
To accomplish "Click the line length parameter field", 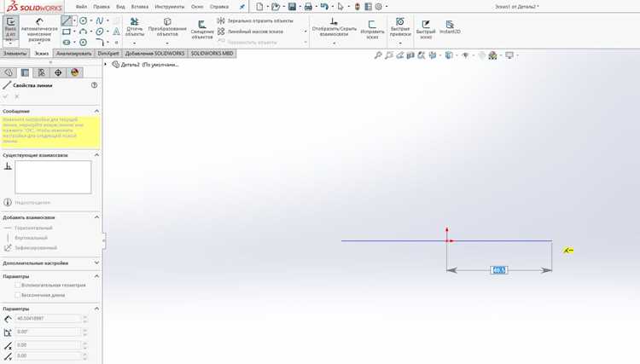I will tap(48, 318).
